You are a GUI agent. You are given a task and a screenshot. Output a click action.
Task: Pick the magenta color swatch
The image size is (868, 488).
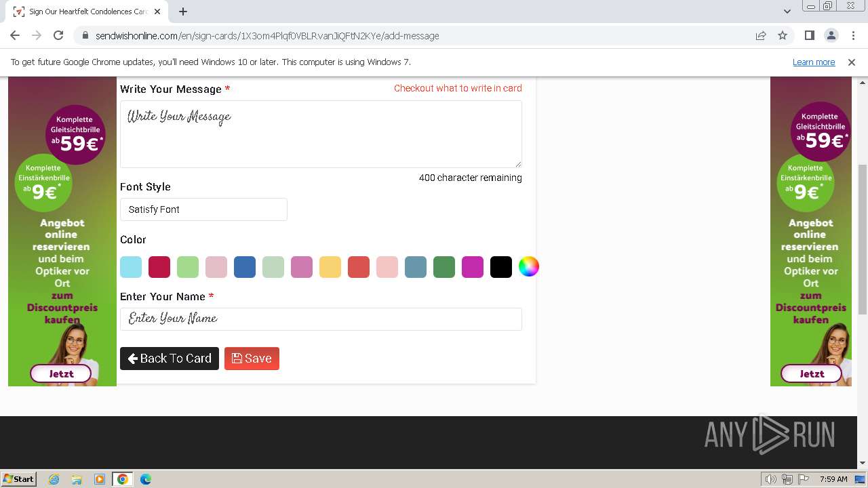click(473, 267)
